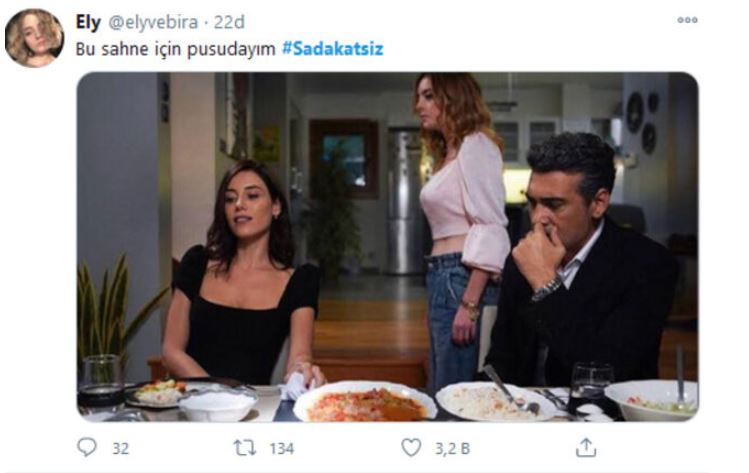Screen dimensions: 749x473
Task: Click the retweet count 134
Action: pos(281,448)
